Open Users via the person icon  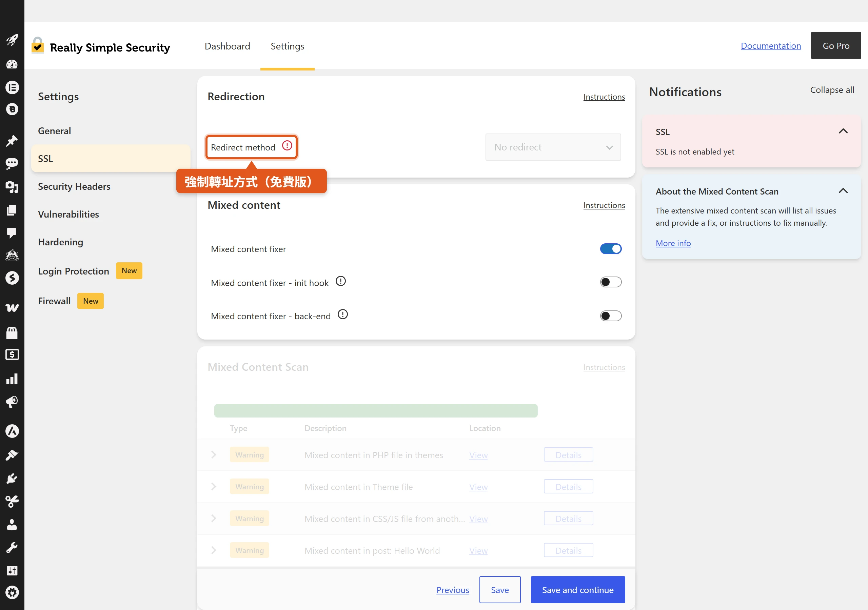[x=12, y=525]
